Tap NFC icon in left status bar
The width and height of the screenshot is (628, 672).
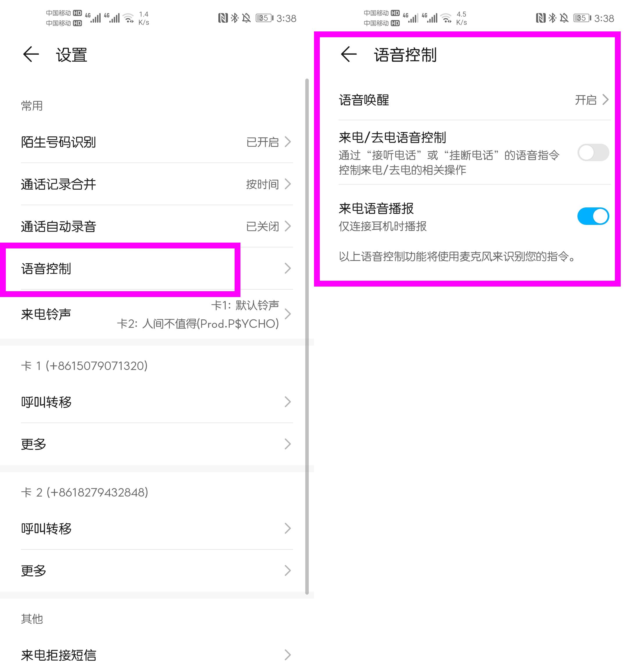pos(223,18)
